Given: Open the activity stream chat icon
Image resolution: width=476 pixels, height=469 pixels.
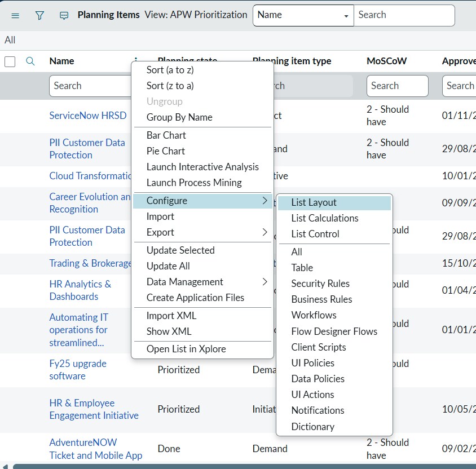Looking at the screenshot, I should [x=64, y=16].
